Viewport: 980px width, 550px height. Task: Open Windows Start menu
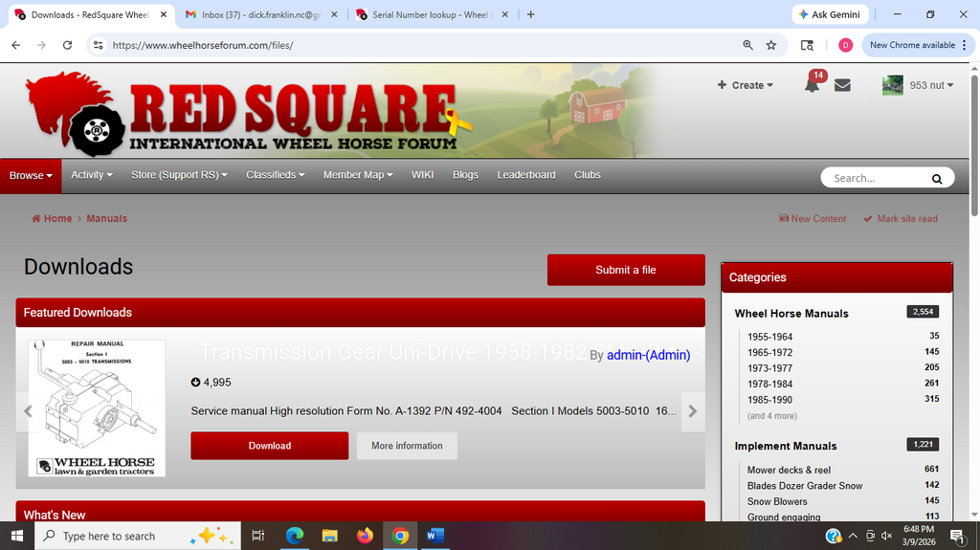(17, 537)
